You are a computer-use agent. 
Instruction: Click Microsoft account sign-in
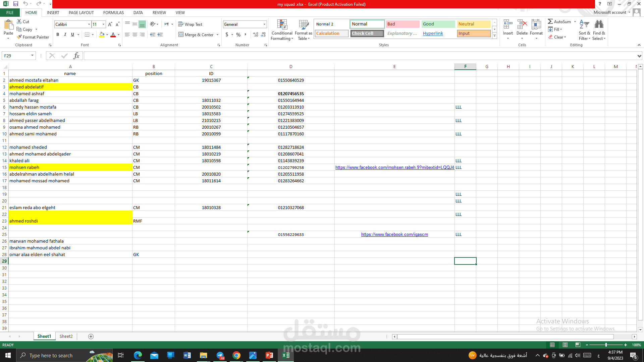coord(610,12)
